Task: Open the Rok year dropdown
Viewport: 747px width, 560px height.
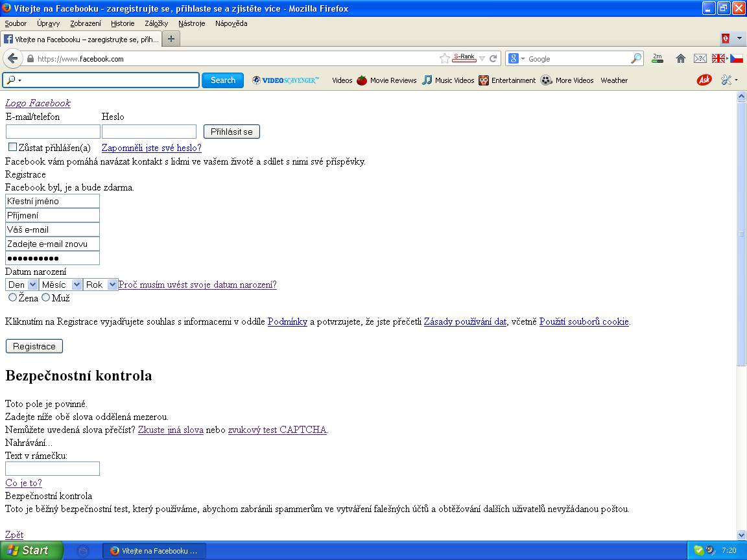Action: 100,285
